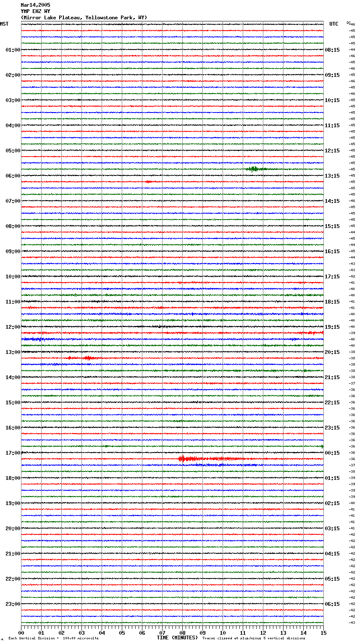
Task: Click minute '12' on the bottom axis
Action: [x=263, y=633]
